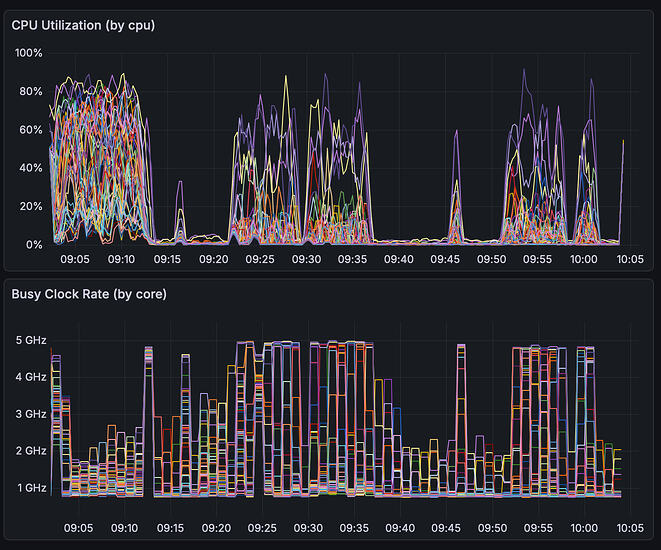Click the 09:05 time label under Busy Clock Rate
The image size is (661, 550).
coord(78,528)
